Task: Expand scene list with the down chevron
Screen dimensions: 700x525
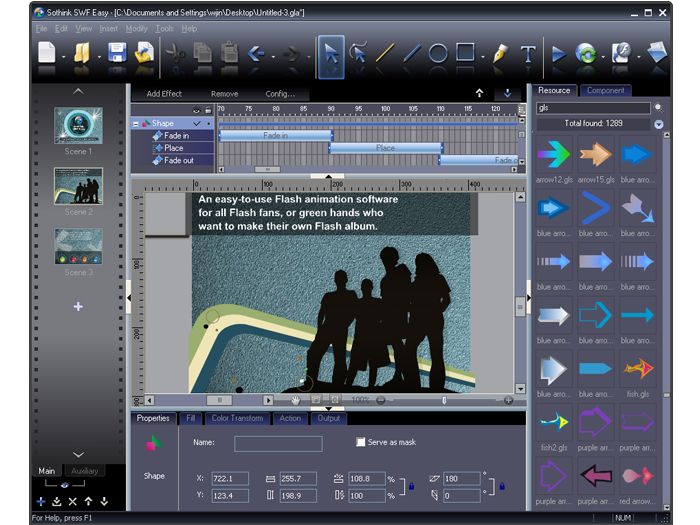Action: click(x=78, y=454)
